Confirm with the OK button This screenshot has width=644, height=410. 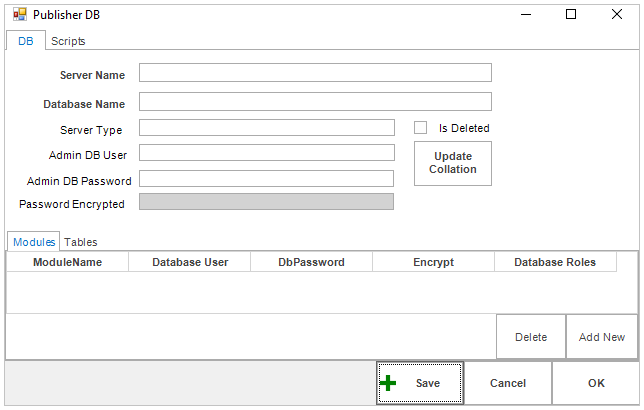tap(596, 383)
